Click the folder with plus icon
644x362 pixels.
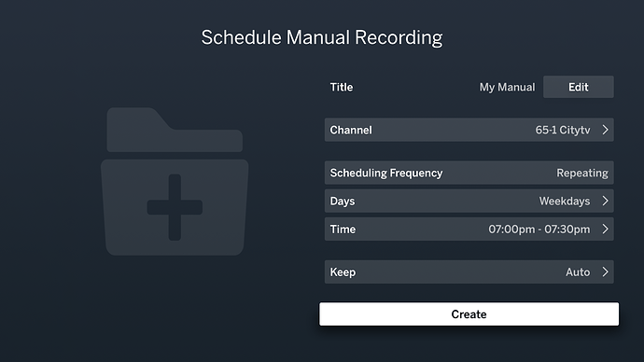[x=175, y=181]
